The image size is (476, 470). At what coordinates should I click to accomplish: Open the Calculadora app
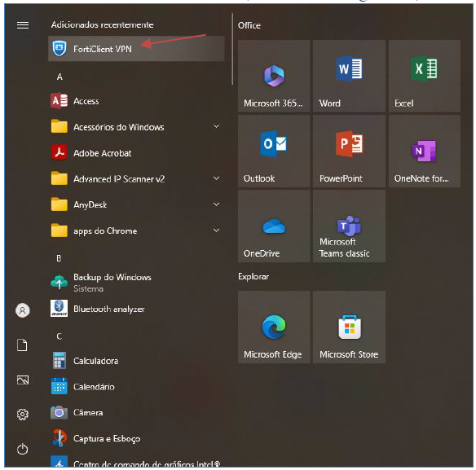136,361
